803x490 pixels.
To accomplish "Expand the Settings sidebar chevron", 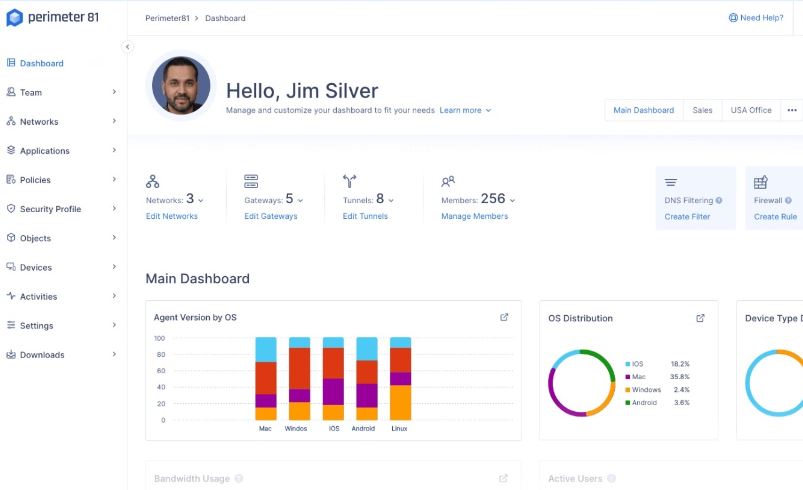I will click(114, 325).
